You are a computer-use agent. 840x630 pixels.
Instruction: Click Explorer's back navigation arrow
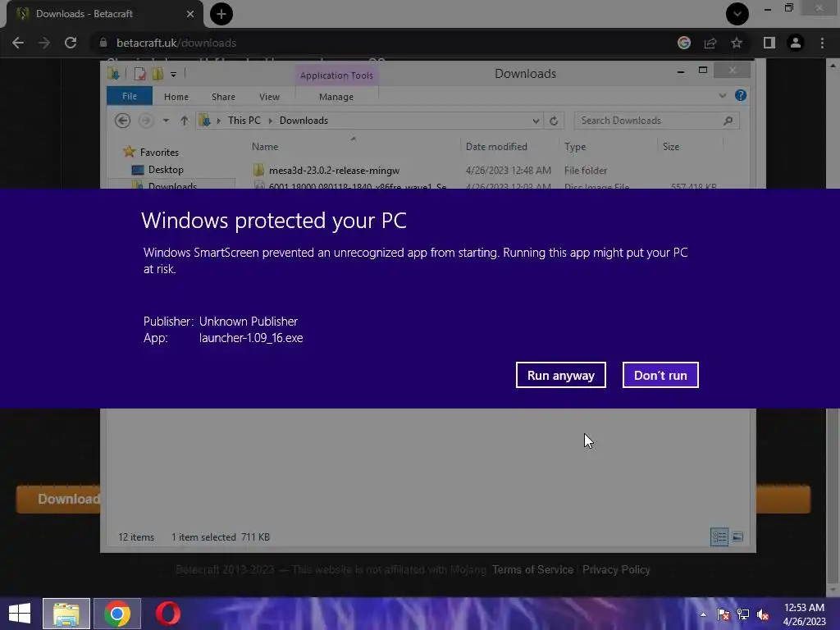(x=123, y=121)
